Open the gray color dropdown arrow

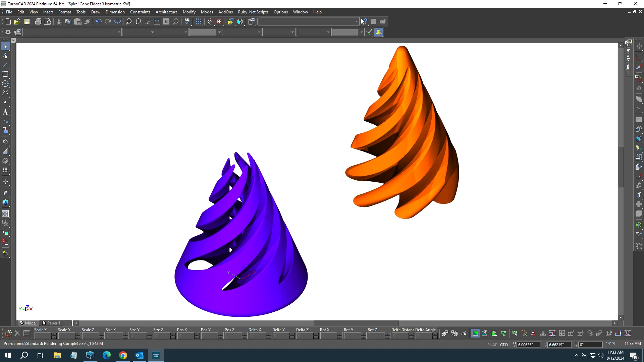pos(219,32)
